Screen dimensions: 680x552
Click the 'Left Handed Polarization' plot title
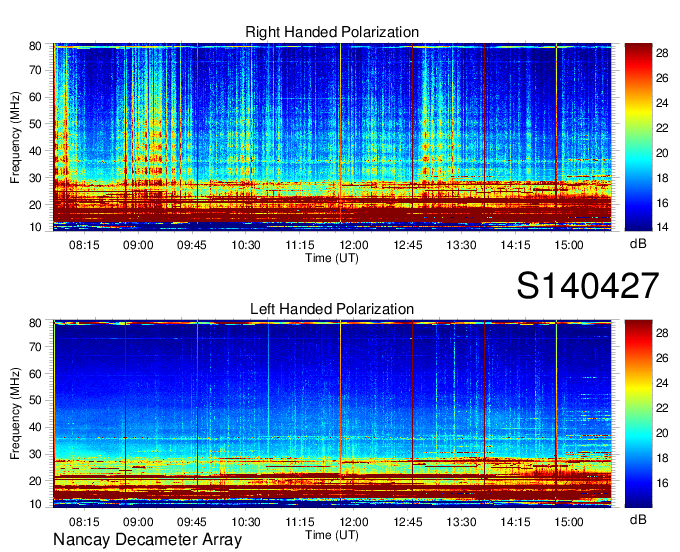pos(332,309)
